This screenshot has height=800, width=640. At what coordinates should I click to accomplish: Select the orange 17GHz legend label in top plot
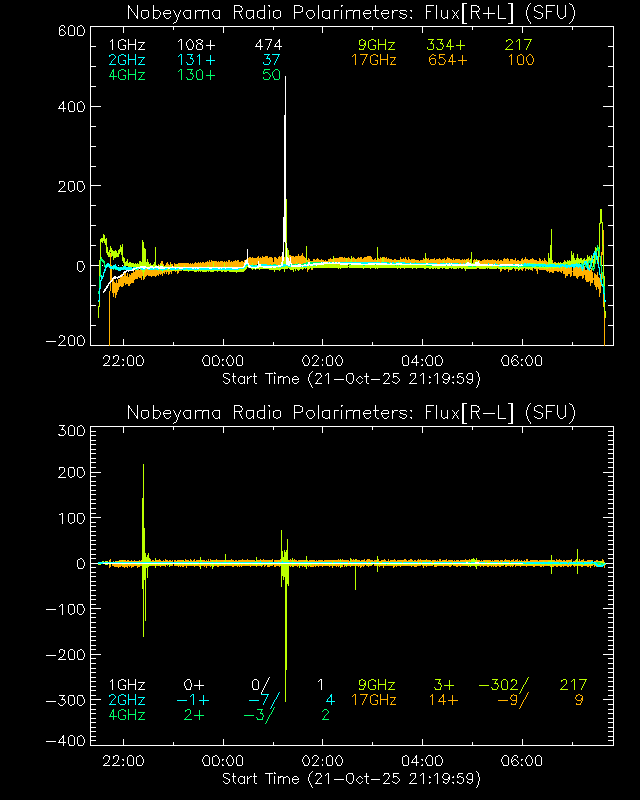click(373, 61)
